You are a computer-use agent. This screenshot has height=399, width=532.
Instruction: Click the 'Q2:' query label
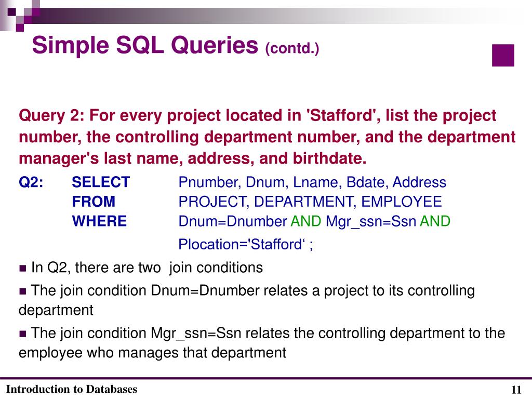[31, 182]
